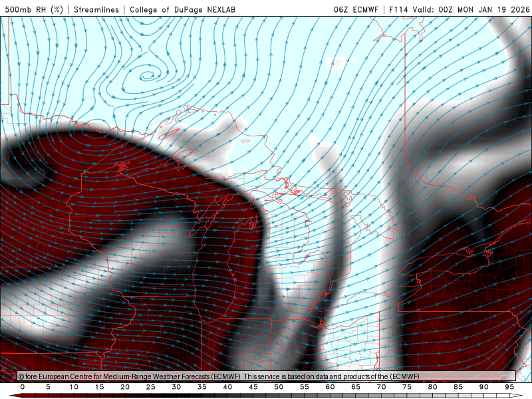Click the dark red left end of colorbar
Image resolution: width=532 pixels, height=399 pixels.
pos(15,396)
